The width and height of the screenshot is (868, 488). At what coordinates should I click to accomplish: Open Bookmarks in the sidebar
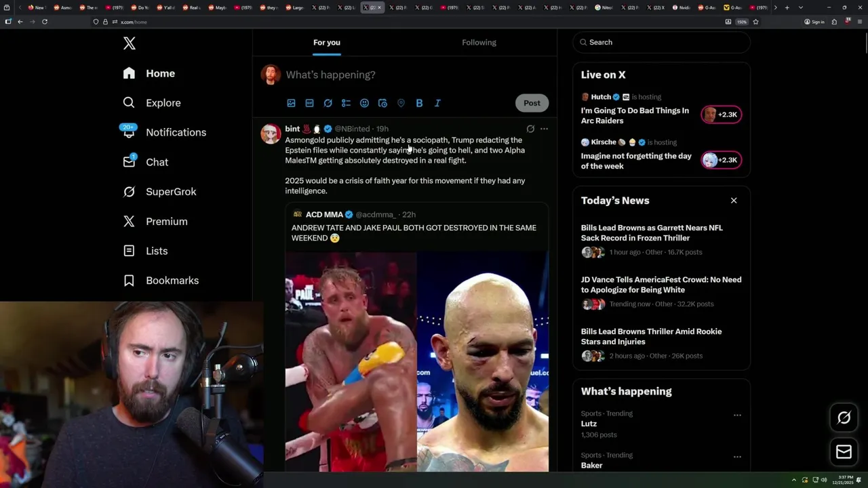click(x=161, y=281)
